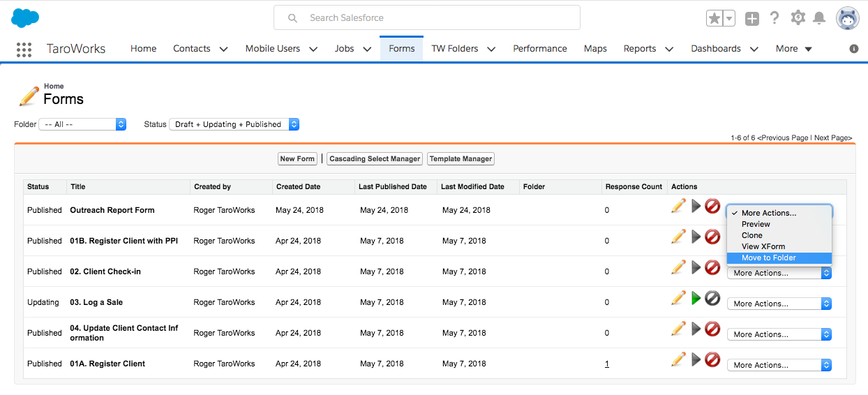Edit 04. Update Client Contact Information pencil
This screenshot has width=868, height=395.
pos(678,329)
